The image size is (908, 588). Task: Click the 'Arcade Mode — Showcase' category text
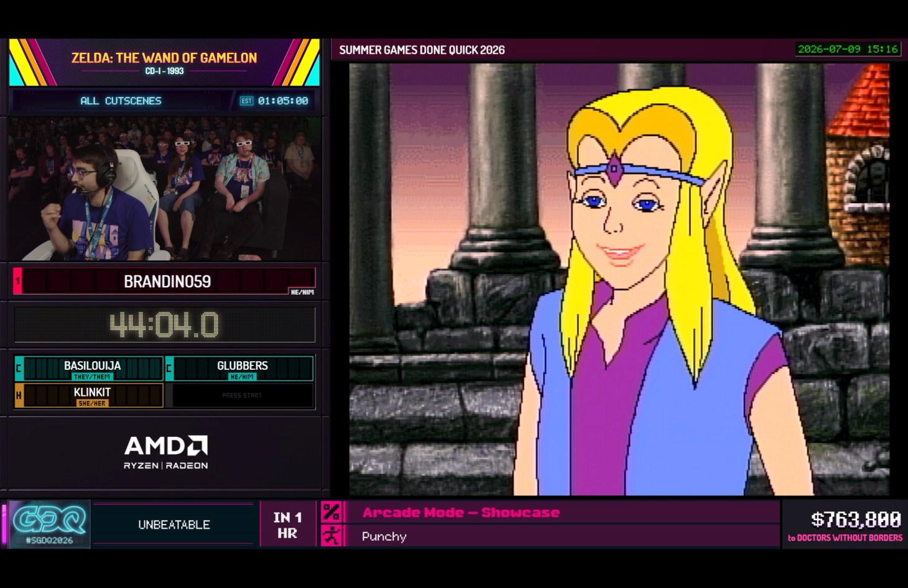[x=461, y=513]
